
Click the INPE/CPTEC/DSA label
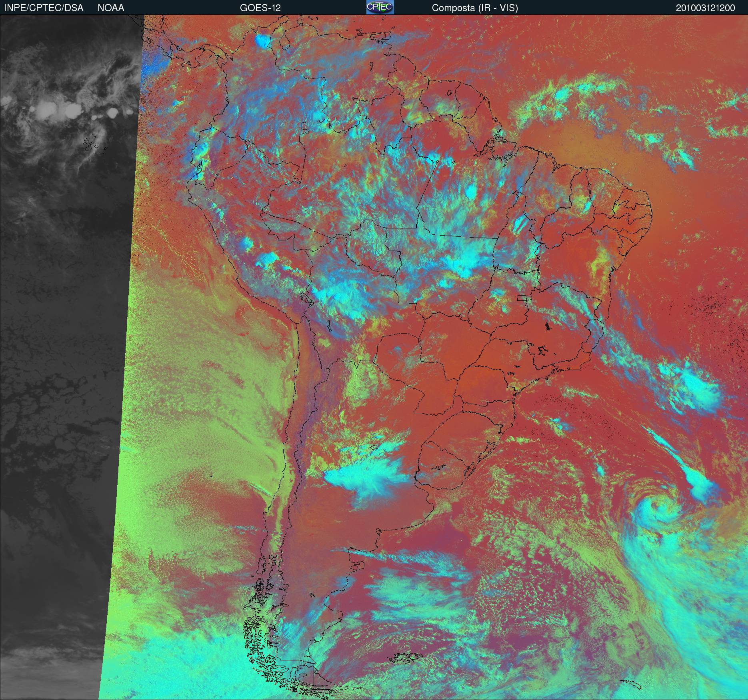point(44,8)
